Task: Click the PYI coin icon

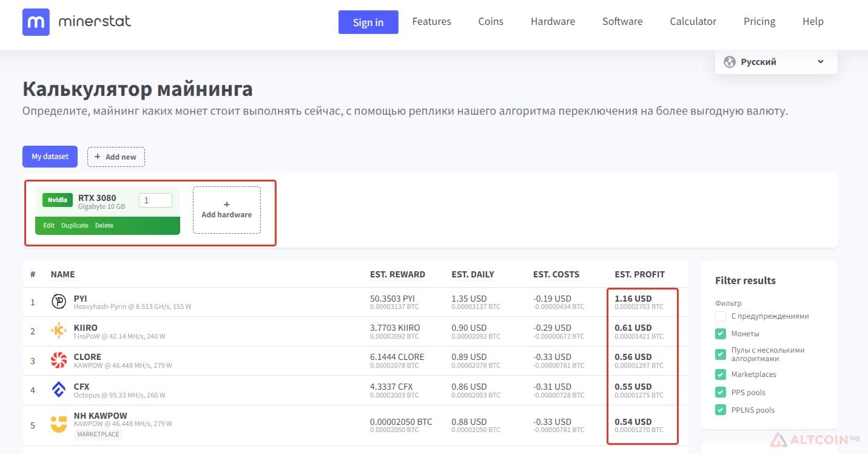Action: coord(59,302)
